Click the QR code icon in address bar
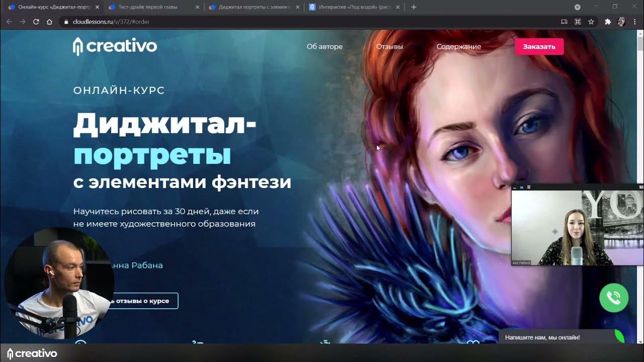Screen dimensions: 644x362 pyautogui.click(x=578, y=22)
